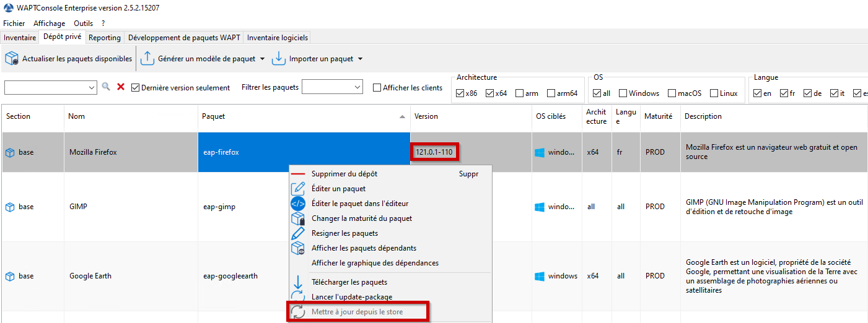
Task: Open the ? help menu
Action: 103,24
